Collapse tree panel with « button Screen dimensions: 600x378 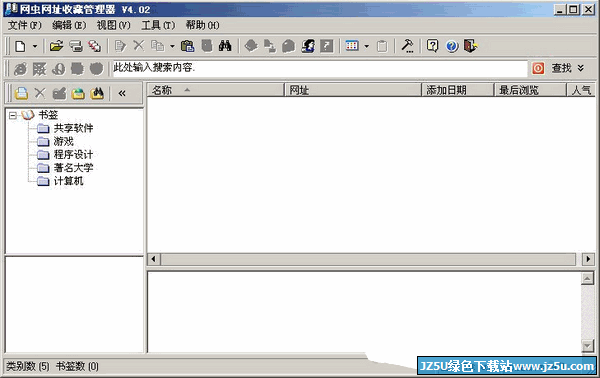pyautogui.click(x=122, y=93)
